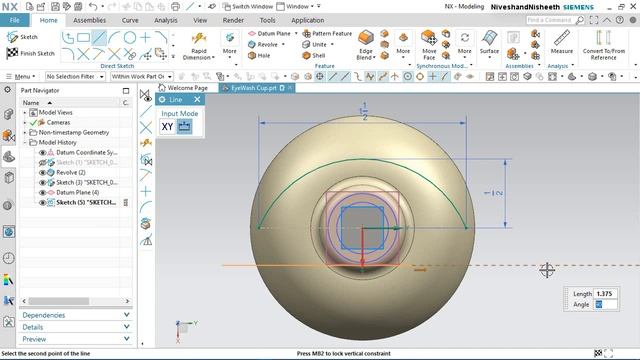640x360 pixels.
Task: Click the Hole feature command
Action: (x=259, y=56)
